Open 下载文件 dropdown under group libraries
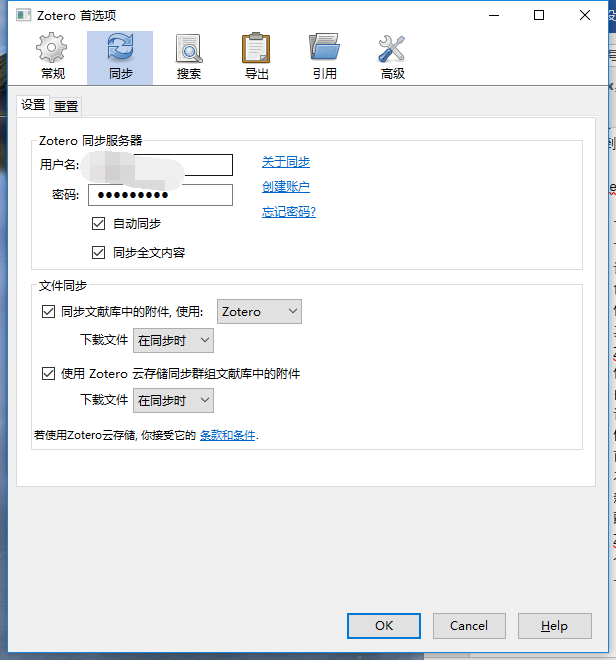Image resolution: width=616 pixels, height=660 pixels. [173, 400]
